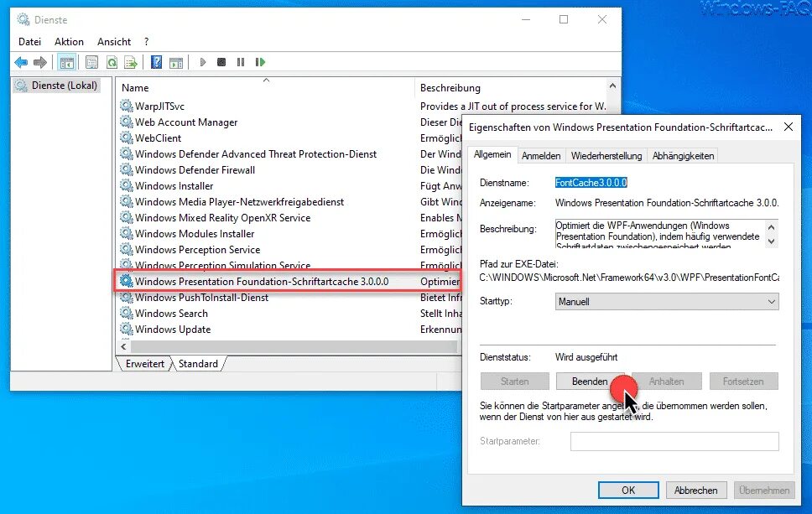Click the Export list toolbar icon
Viewport: 812px width, 514px height.
coord(131,63)
